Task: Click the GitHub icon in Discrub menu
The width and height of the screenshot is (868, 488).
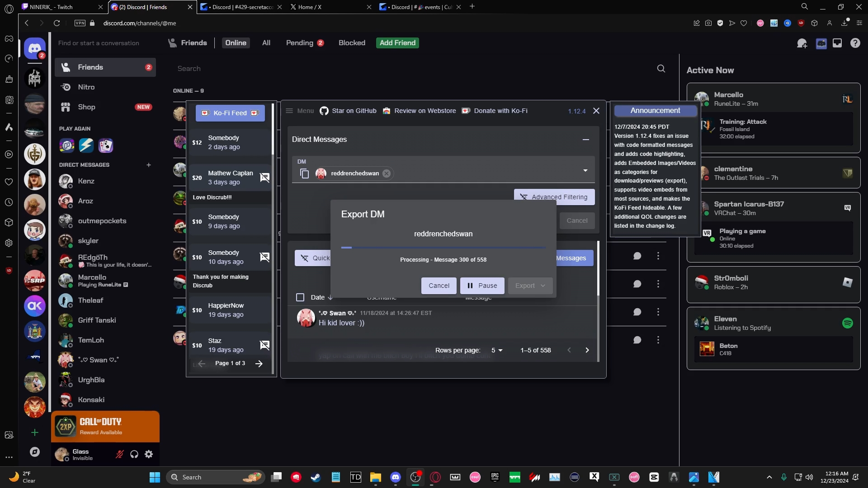Action: pos(324,111)
